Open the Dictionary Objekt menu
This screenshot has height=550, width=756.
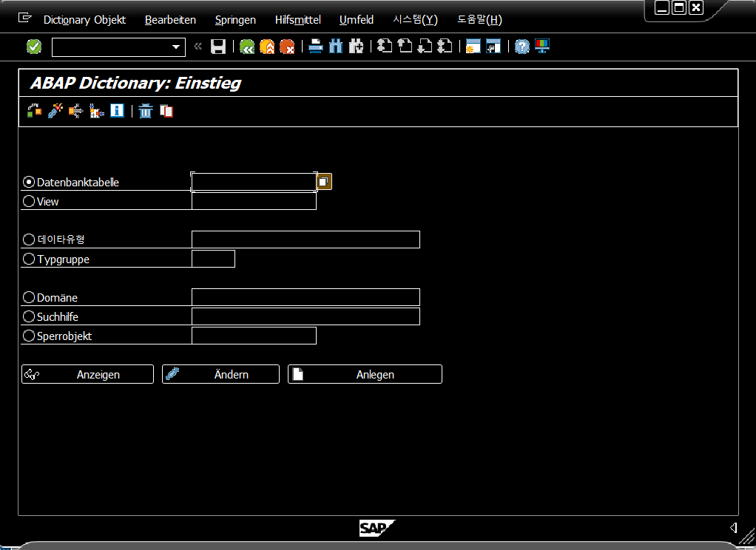(84, 20)
